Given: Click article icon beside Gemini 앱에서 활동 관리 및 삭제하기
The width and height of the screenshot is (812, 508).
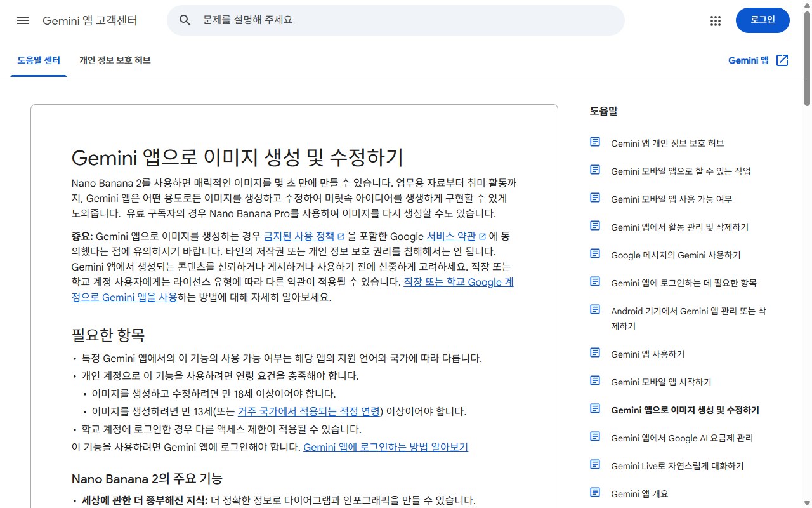Looking at the screenshot, I should tap(595, 225).
